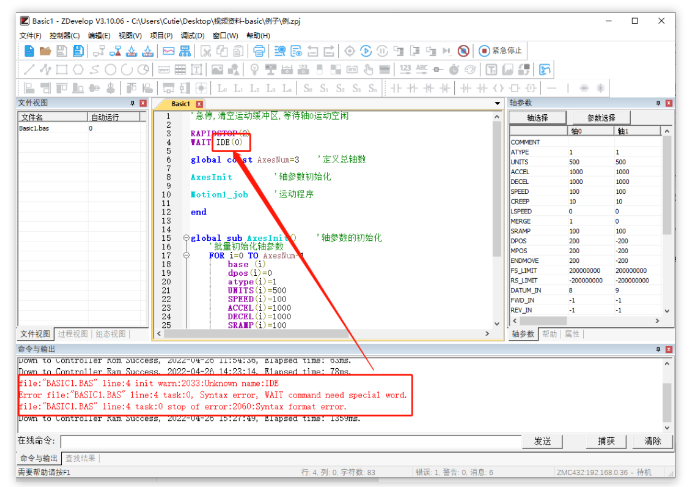Create a new file with the toolbar icon
This screenshot has width=689, height=487.
click(29, 51)
